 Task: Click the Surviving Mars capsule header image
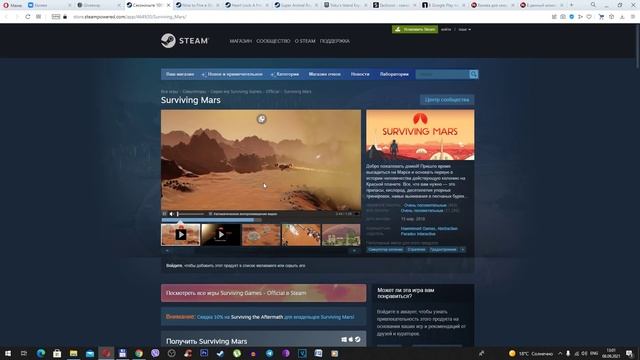pos(420,135)
